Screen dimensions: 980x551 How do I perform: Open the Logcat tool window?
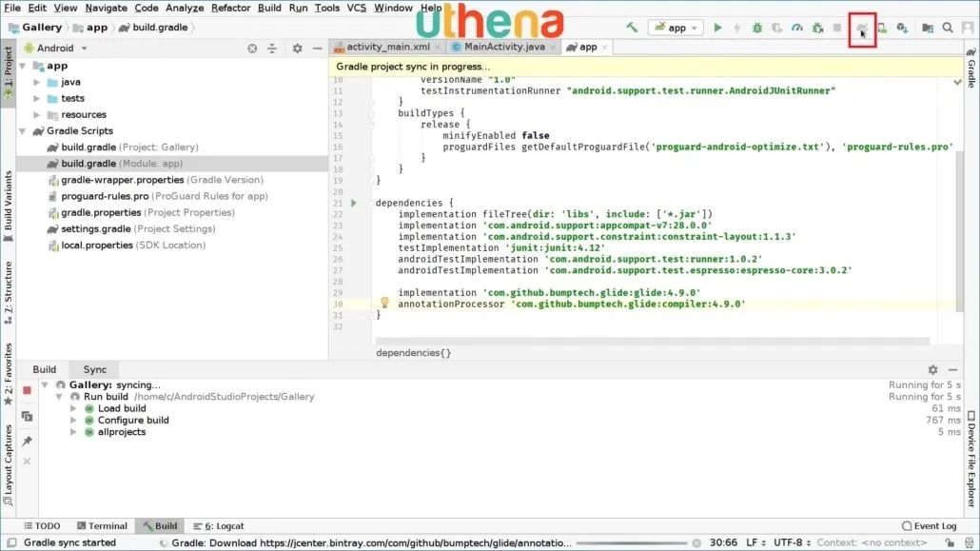tap(219, 526)
